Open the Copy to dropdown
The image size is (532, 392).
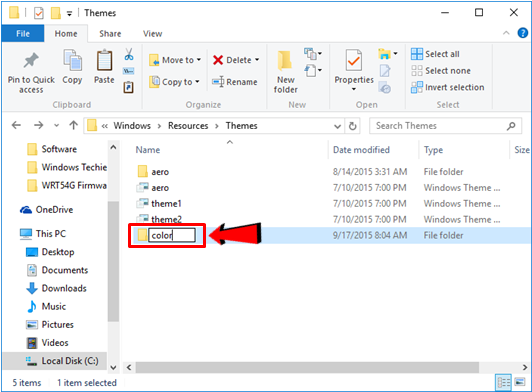click(x=197, y=82)
